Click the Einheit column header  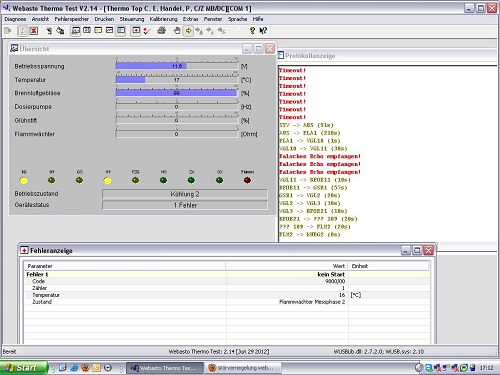[x=389, y=266]
